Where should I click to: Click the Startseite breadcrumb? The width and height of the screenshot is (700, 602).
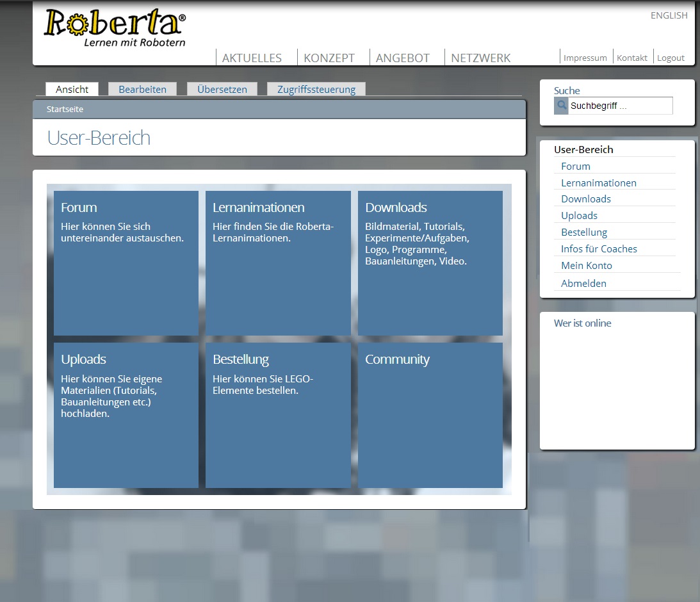pos(65,110)
